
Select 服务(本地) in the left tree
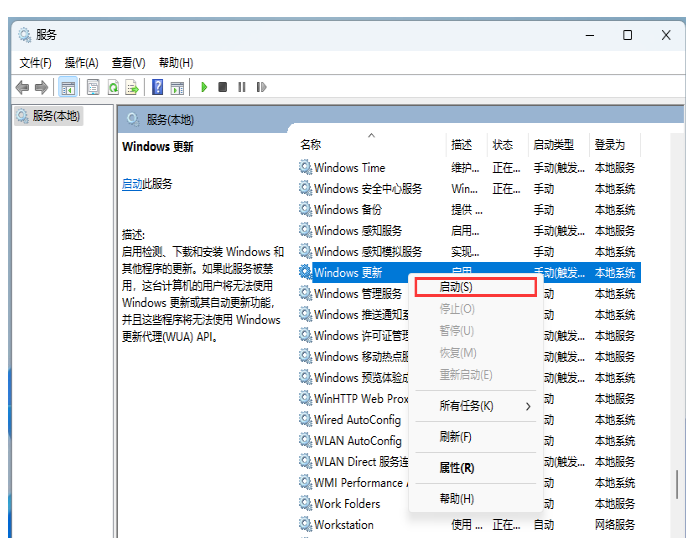49,116
